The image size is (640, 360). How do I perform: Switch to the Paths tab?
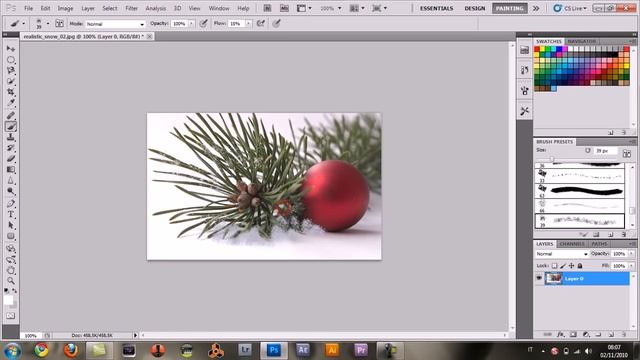coord(599,244)
